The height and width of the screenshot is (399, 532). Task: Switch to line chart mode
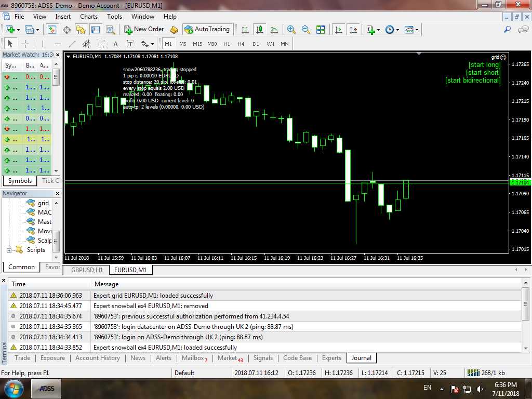[x=274, y=30]
